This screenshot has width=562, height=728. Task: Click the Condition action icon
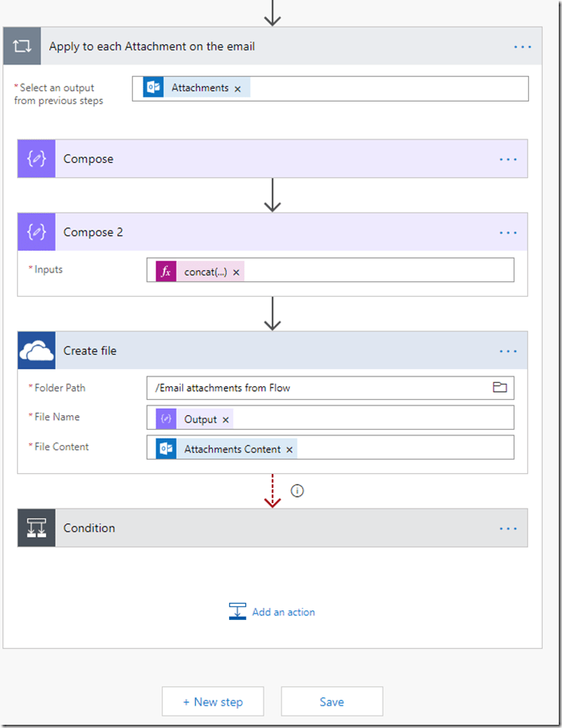(x=36, y=528)
